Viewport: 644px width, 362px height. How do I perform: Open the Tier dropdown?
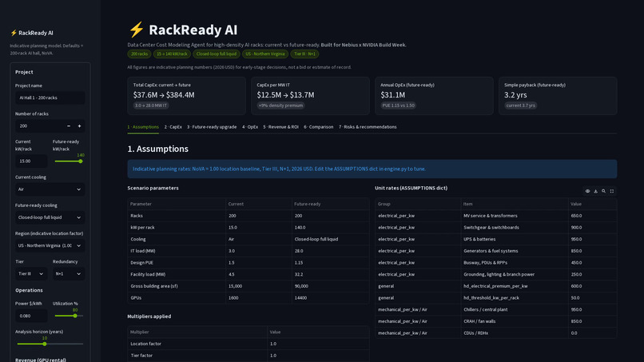click(x=31, y=273)
